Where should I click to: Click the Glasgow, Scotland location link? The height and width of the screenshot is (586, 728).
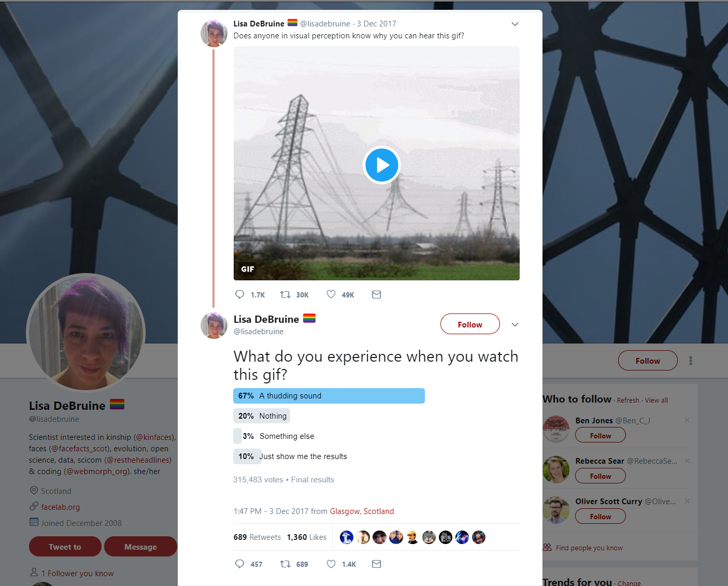(362, 511)
